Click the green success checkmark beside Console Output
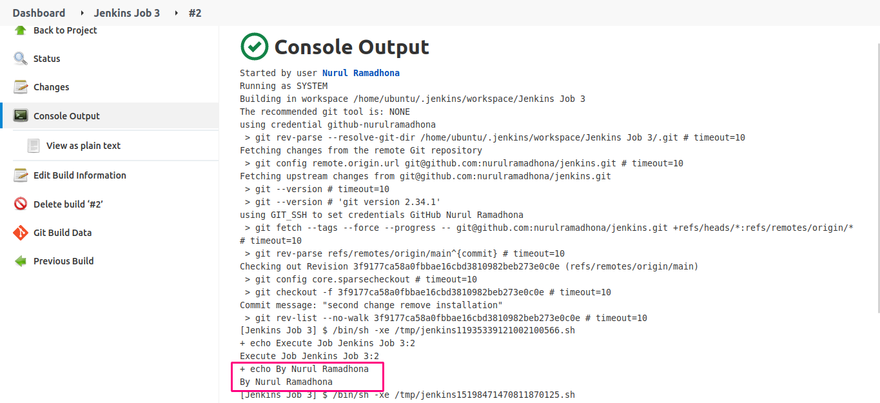880x403 pixels. [254, 47]
